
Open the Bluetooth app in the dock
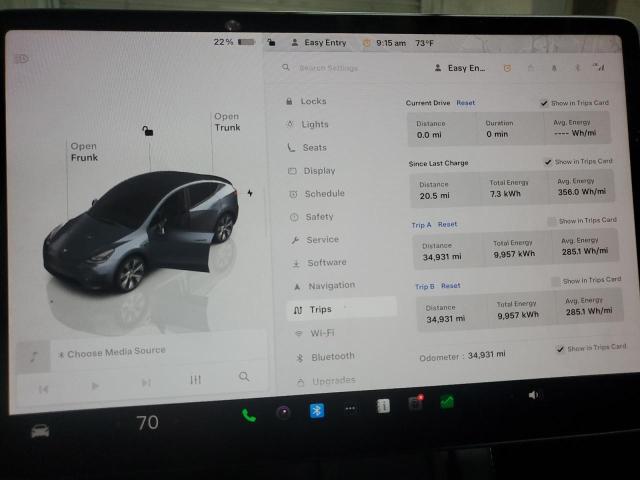[317, 410]
